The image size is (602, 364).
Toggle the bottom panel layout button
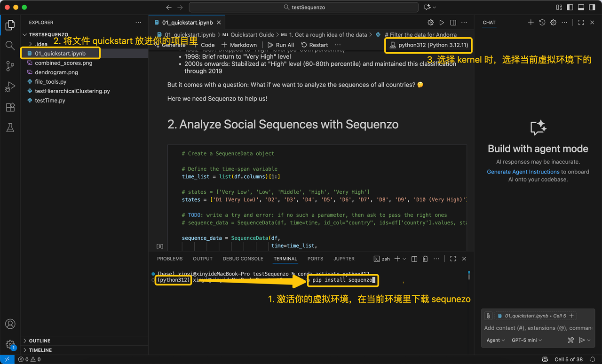tap(580, 8)
